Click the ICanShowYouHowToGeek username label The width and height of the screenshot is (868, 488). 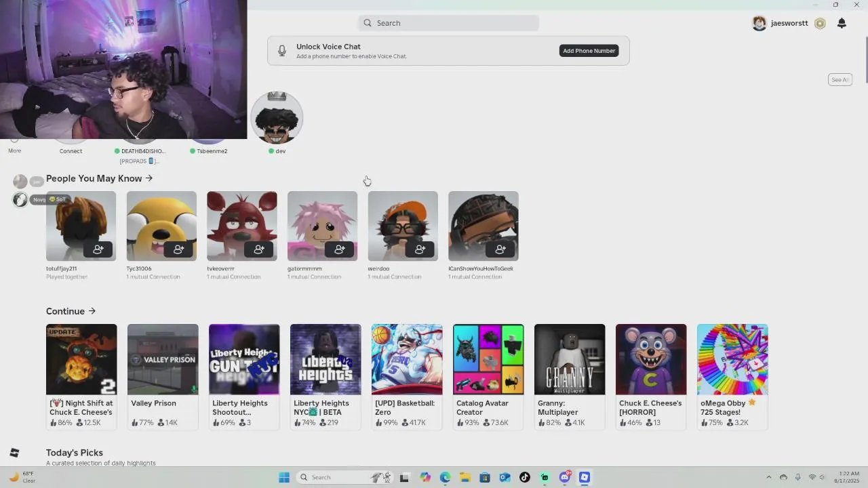[481, 269]
